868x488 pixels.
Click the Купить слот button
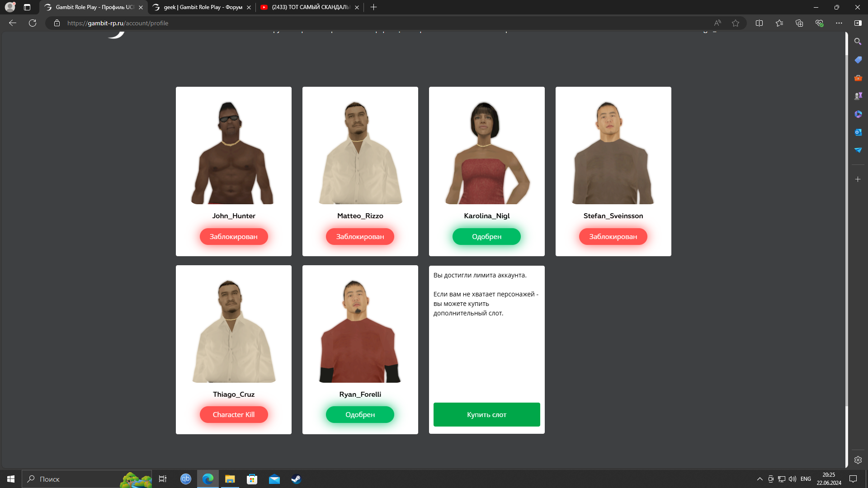point(486,414)
